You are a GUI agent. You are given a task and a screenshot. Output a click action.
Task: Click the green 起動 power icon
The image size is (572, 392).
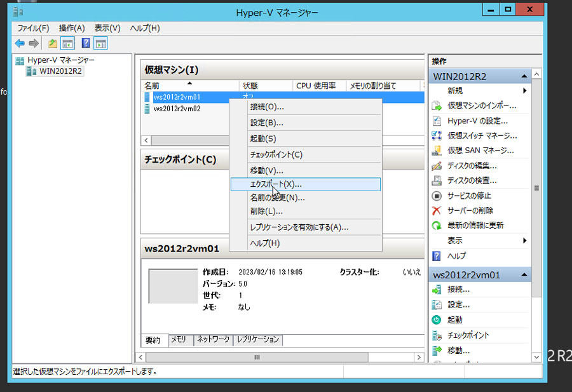click(x=437, y=320)
